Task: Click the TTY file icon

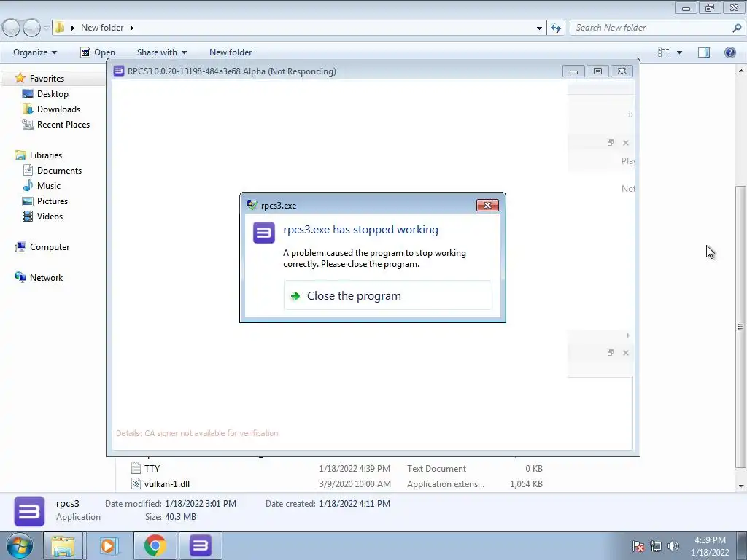Action: [x=136, y=469]
